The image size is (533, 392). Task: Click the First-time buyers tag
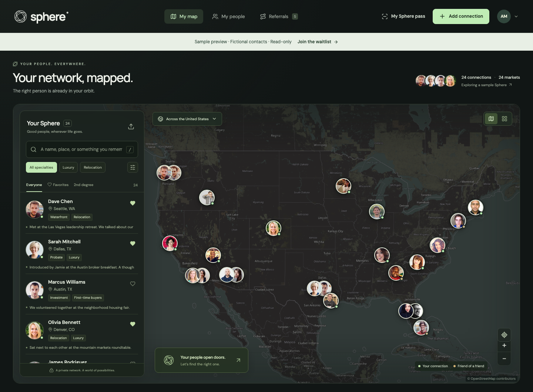click(88, 298)
